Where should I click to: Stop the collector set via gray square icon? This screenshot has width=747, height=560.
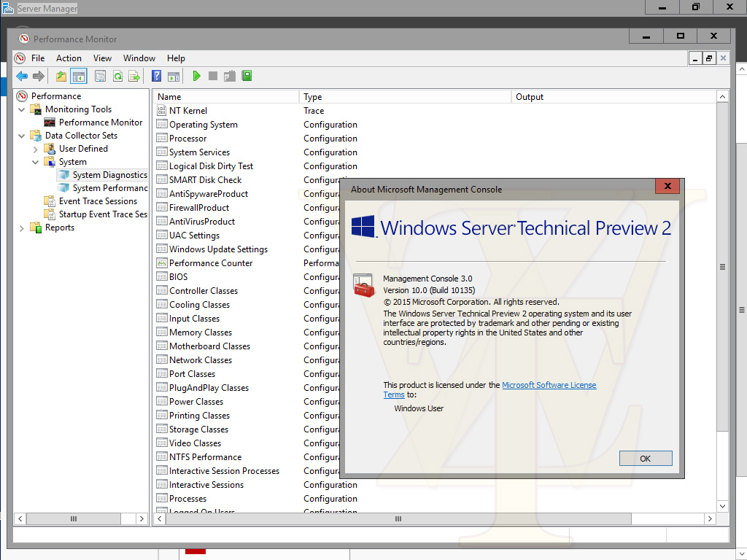click(x=212, y=75)
